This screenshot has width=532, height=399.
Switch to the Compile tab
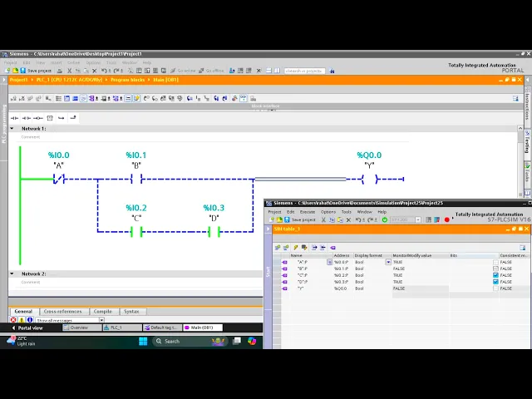(102, 311)
